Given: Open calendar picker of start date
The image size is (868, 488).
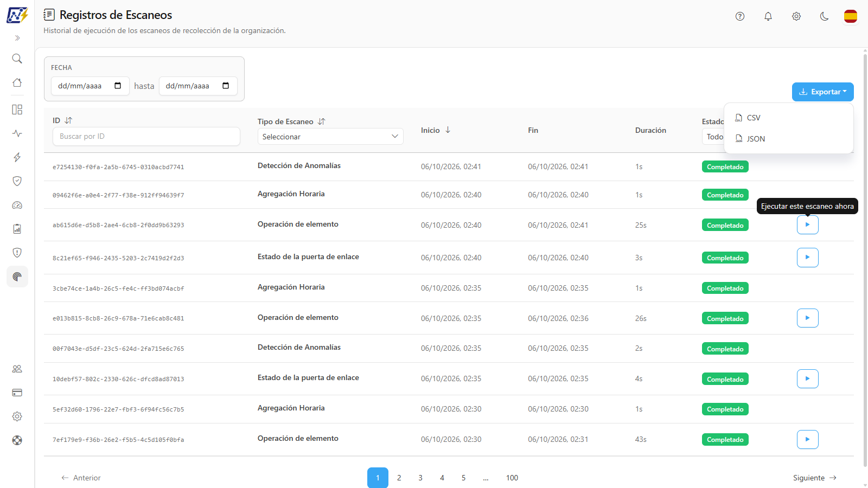Looking at the screenshot, I should 118,86.
